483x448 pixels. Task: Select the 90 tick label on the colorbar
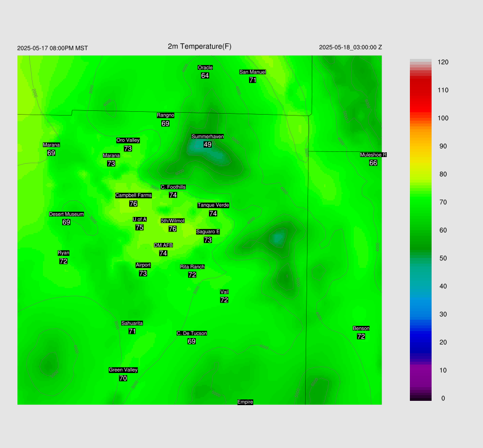(x=443, y=146)
